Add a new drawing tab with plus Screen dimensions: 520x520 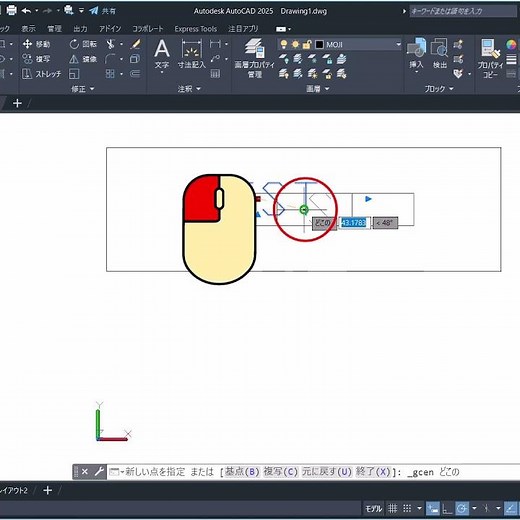click(17, 103)
